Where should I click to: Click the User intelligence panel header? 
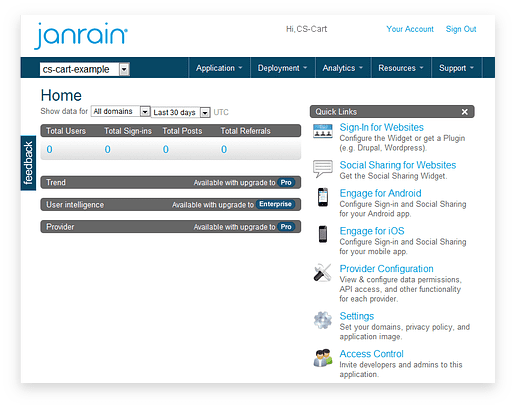tap(171, 205)
